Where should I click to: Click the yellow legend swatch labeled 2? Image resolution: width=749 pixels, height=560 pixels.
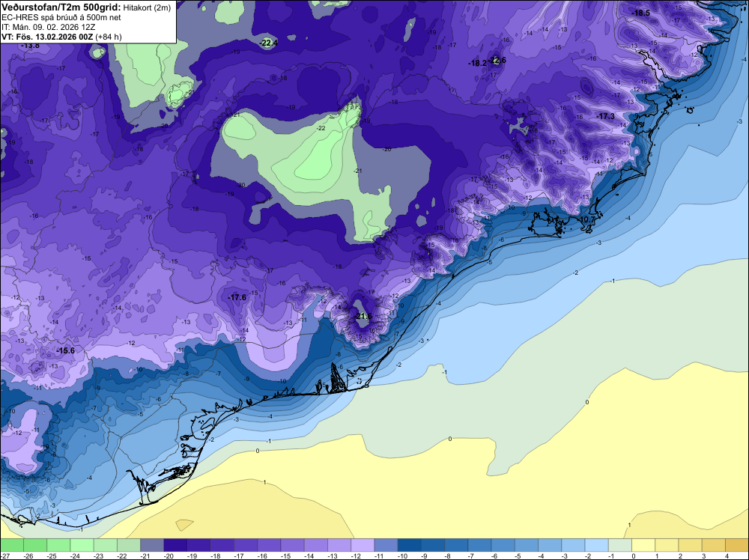(x=691, y=545)
